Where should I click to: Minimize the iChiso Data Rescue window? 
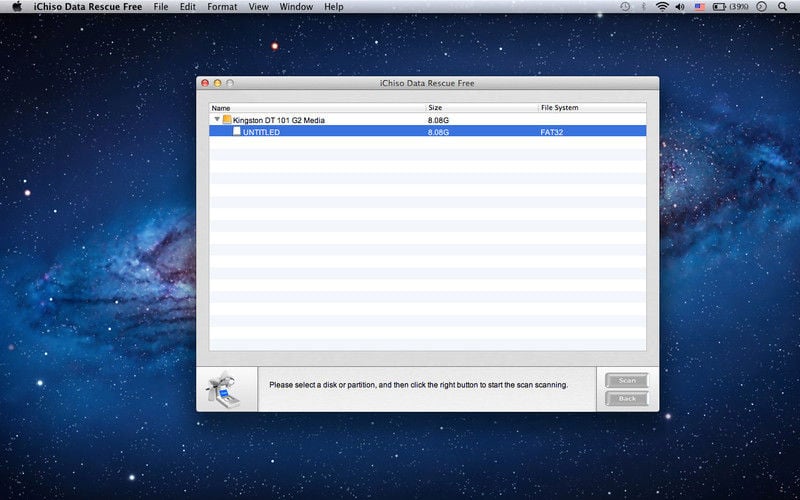point(217,83)
